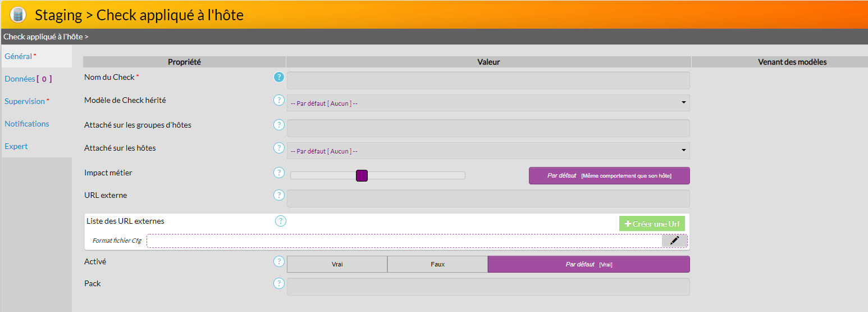Click Par défaut button for Impact métier
The image size is (868, 312).
609,175
